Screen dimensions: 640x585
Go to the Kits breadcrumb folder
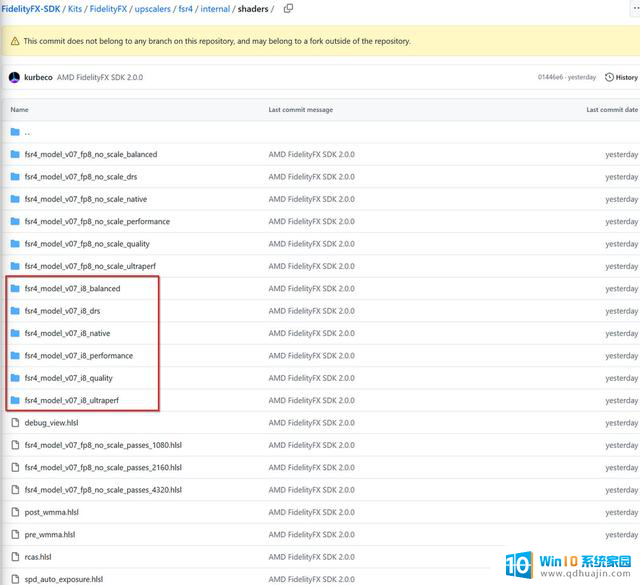[75, 9]
